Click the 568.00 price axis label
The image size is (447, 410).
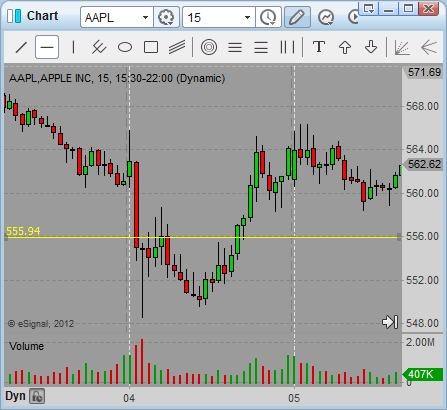pyautogui.click(x=422, y=106)
